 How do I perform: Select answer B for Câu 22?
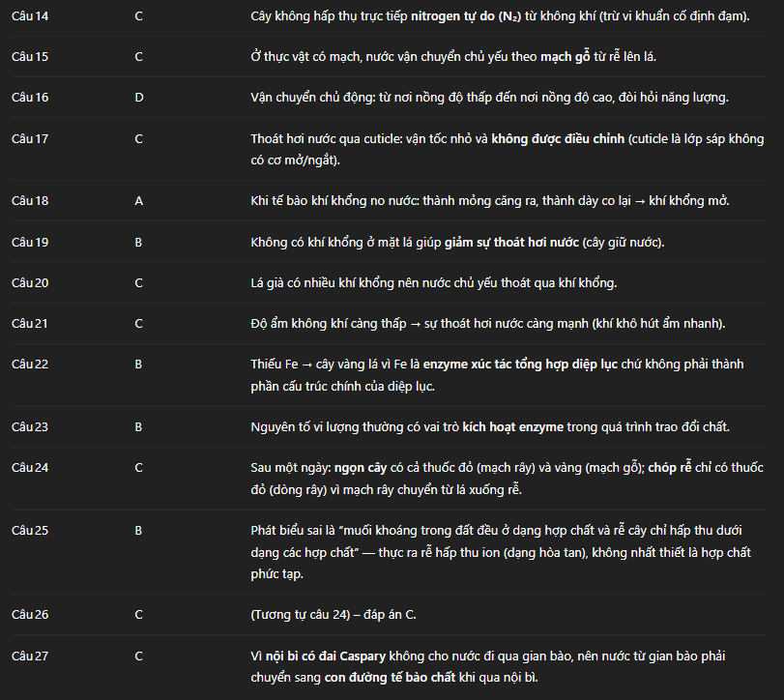point(138,364)
